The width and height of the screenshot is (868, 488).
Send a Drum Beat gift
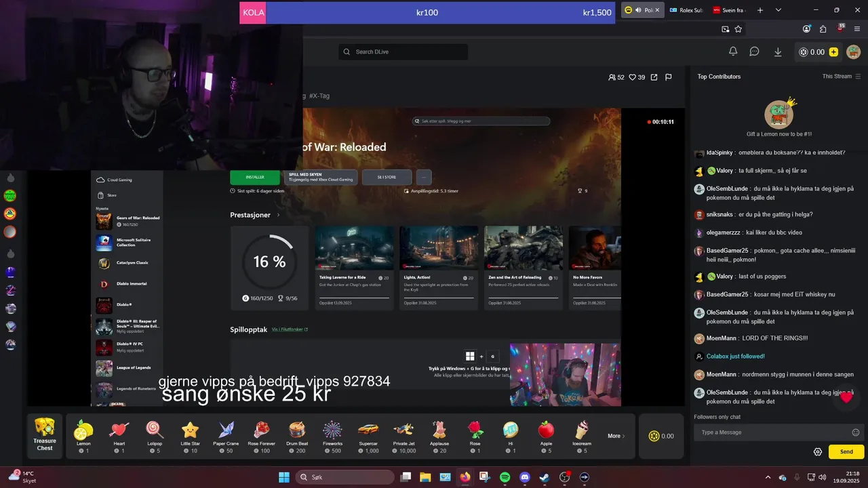coord(297,436)
